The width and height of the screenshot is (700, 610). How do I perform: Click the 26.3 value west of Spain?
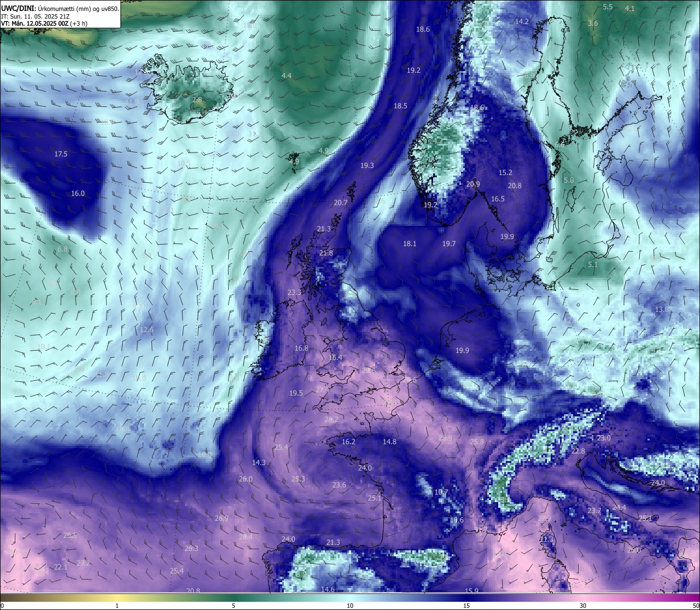(x=191, y=549)
